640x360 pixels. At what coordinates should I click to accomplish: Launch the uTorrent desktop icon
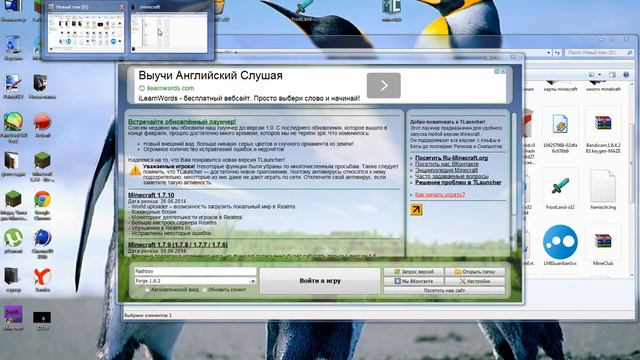pos(13,238)
